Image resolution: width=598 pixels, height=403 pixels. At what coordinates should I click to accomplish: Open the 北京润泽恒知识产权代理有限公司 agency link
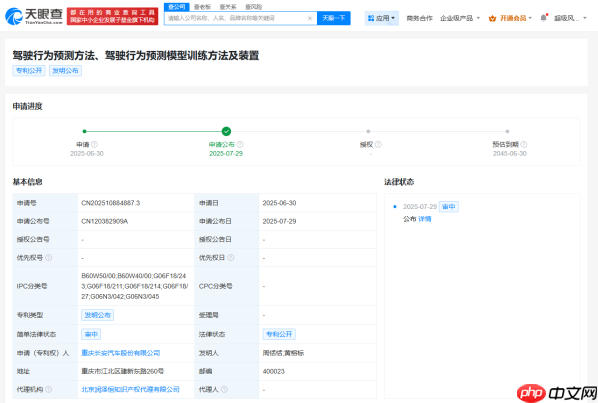click(x=130, y=389)
